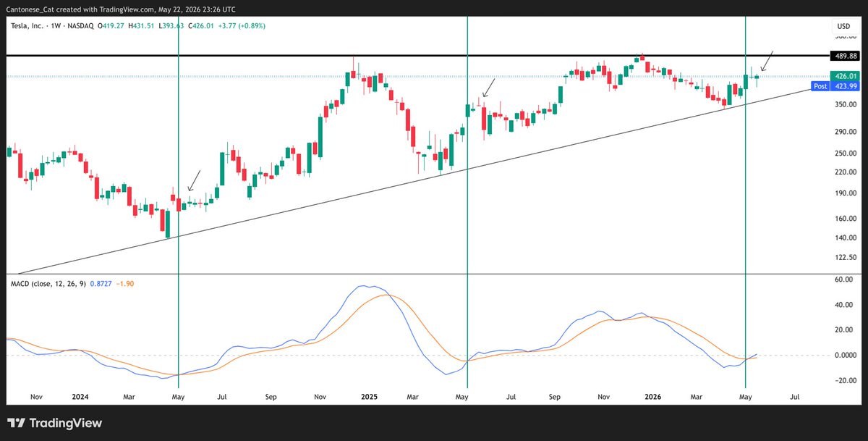The width and height of the screenshot is (868, 441).
Task: Click the USD currency label
Action: tap(843, 26)
